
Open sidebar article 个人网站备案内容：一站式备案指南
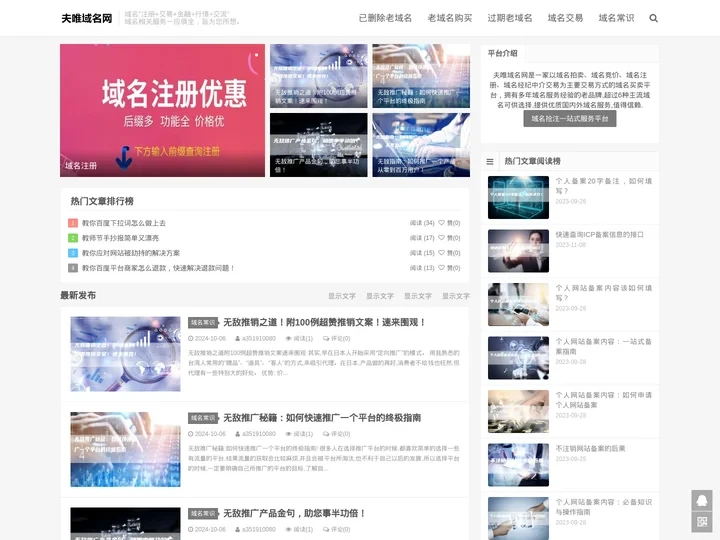(x=603, y=346)
